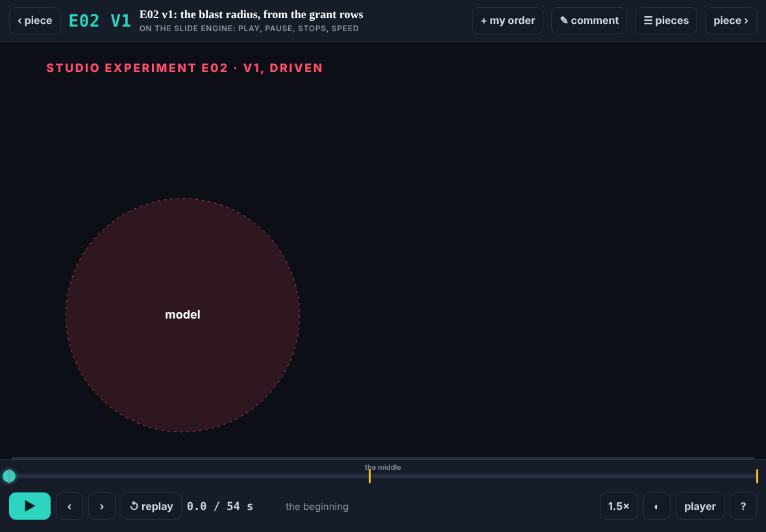
Task: Change the 1.5× playback speed
Action: [x=619, y=506]
